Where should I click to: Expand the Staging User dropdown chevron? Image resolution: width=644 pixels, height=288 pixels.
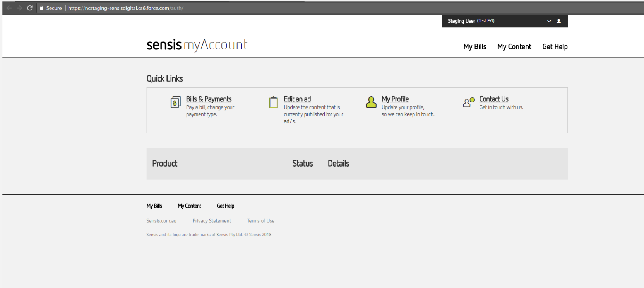coord(549,21)
